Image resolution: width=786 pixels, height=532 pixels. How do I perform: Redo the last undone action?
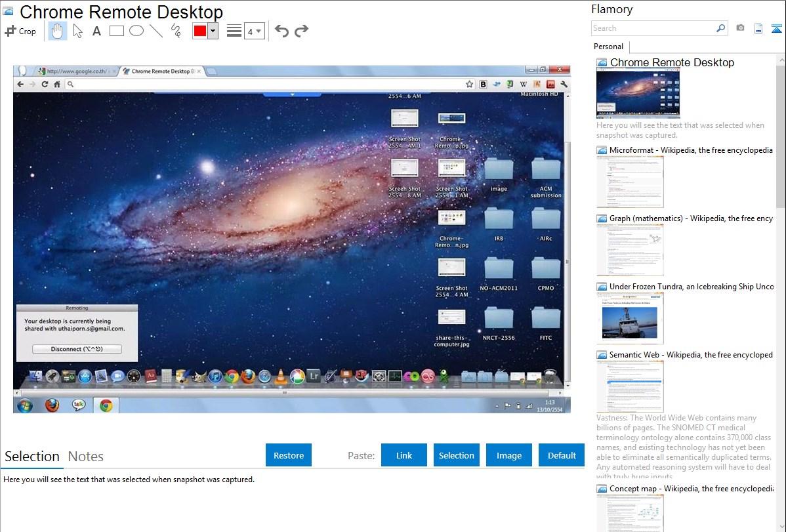(x=301, y=31)
